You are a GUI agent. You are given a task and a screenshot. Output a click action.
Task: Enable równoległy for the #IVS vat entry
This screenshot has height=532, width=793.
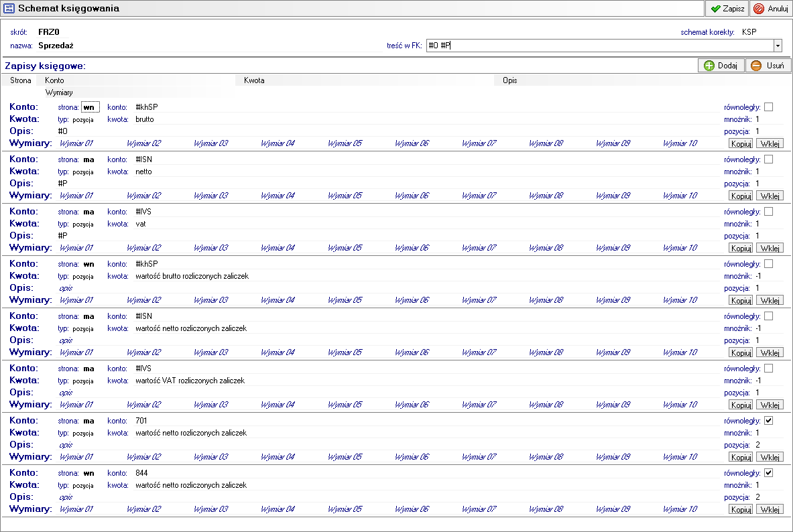(x=769, y=211)
